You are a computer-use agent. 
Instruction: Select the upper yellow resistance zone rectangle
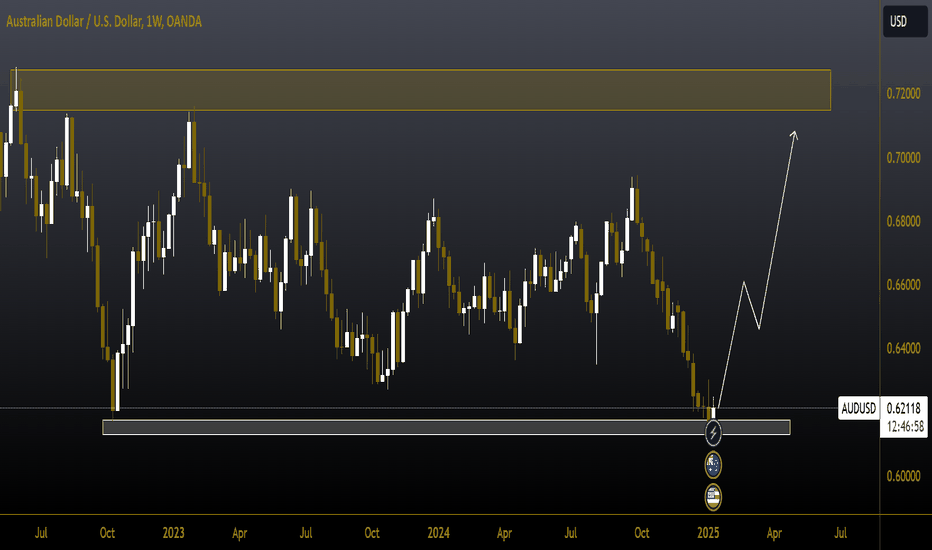(x=420, y=90)
